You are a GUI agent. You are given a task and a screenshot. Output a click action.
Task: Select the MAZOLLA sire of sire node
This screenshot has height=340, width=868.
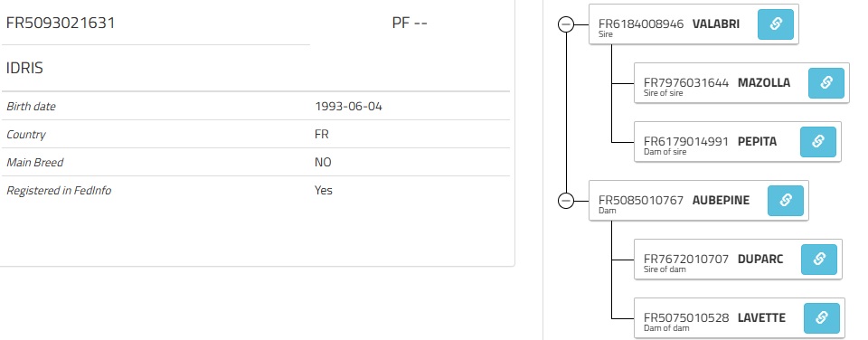[x=741, y=83]
